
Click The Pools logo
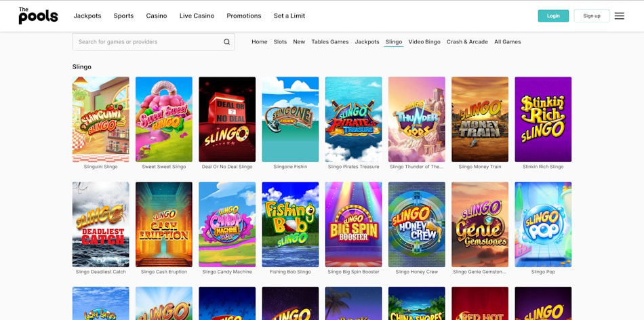pos(38,16)
